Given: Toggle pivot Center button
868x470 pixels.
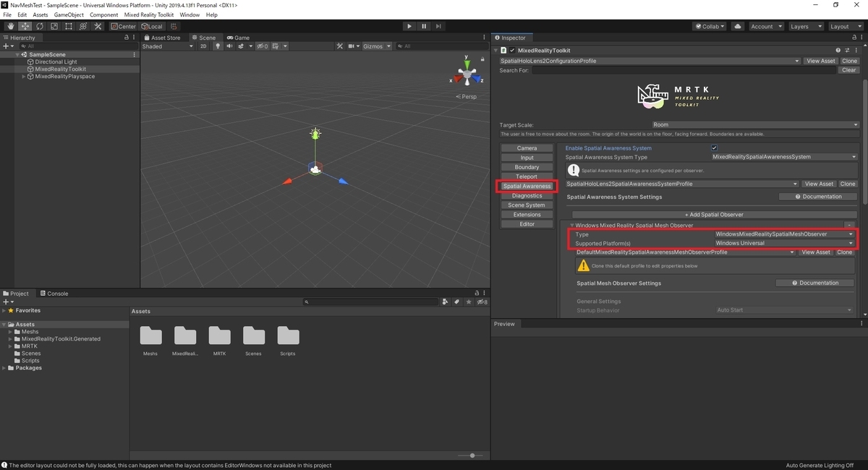Looking at the screenshot, I should pyautogui.click(x=123, y=26).
